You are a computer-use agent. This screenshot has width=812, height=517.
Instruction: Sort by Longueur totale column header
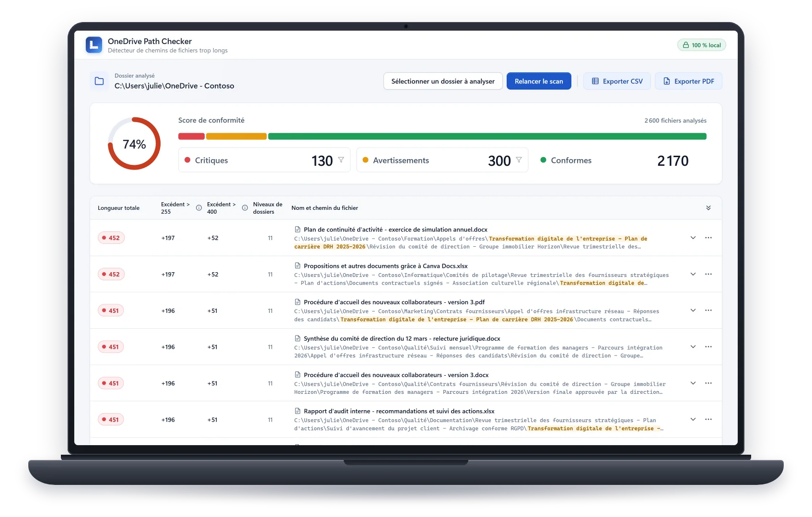[x=118, y=208]
